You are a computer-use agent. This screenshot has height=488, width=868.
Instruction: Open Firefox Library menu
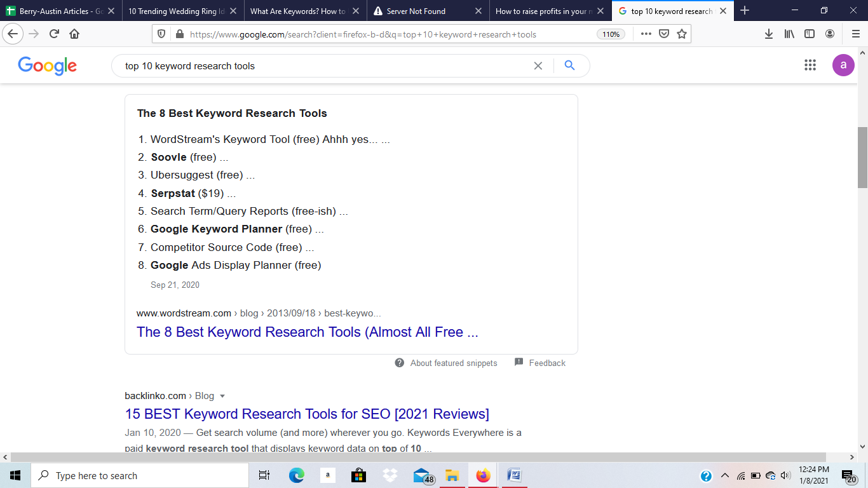pyautogui.click(x=789, y=34)
